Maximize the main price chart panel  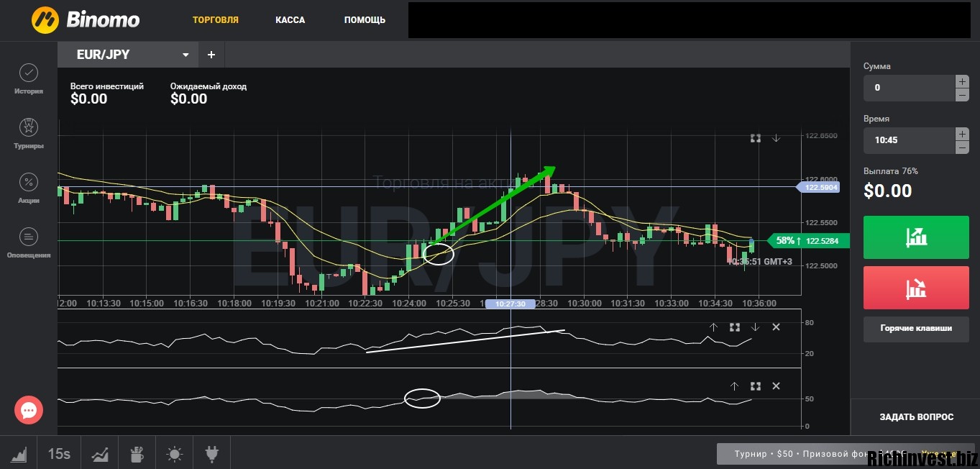(x=756, y=138)
